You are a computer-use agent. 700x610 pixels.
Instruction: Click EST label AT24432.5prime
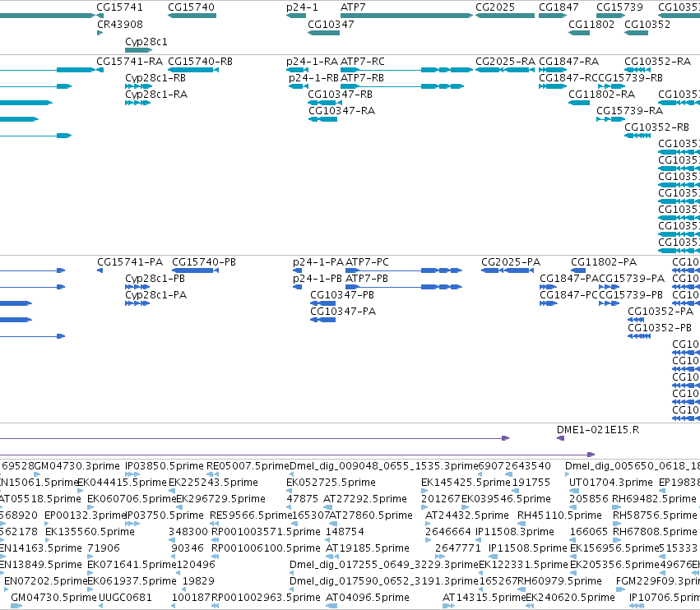coord(467,515)
